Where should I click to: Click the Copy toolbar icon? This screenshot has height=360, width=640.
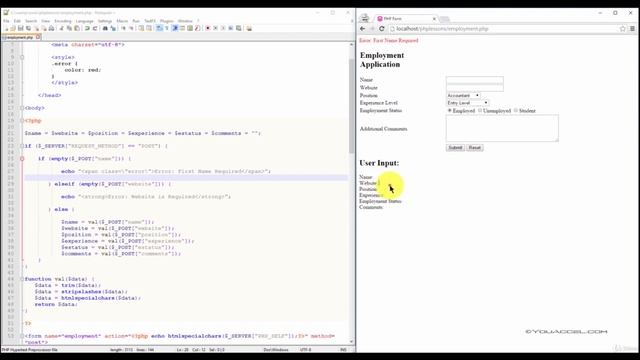pos(69,28)
